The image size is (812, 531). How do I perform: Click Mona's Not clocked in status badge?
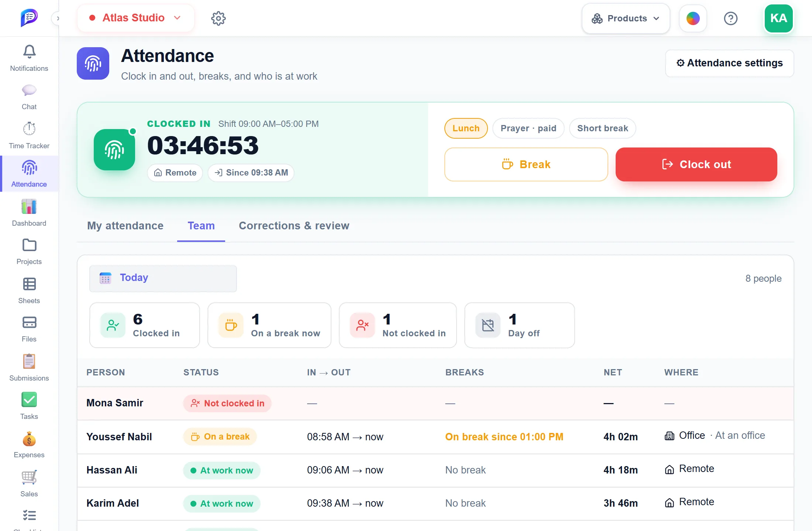pyautogui.click(x=227, y=403)
